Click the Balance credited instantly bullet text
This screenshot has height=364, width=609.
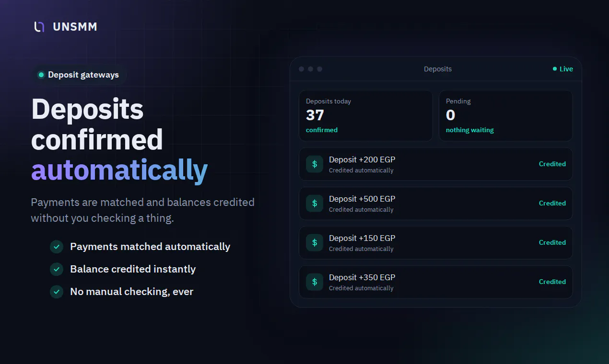(x=133, y=269)
